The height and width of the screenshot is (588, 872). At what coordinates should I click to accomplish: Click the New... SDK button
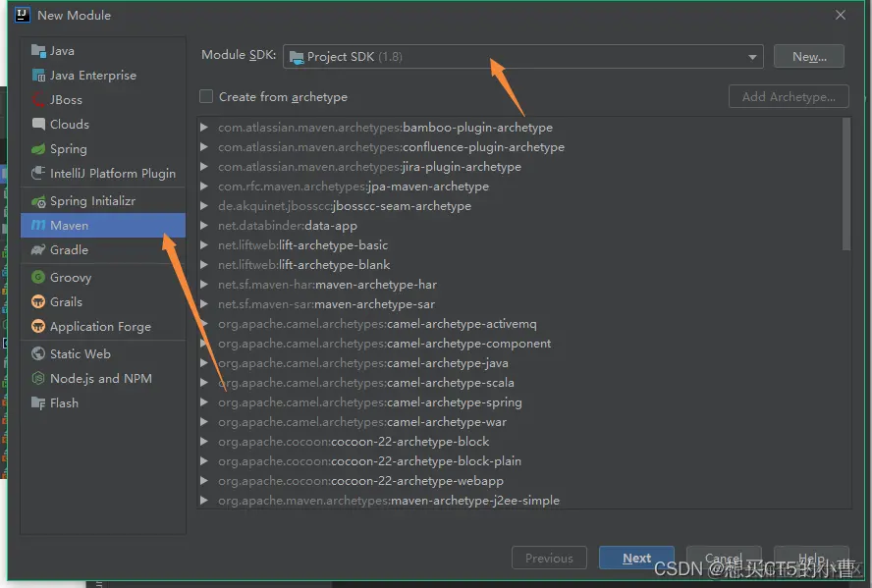809,57
